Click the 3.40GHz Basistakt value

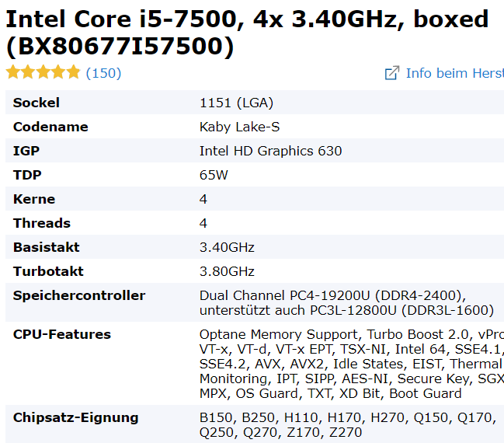227,247
